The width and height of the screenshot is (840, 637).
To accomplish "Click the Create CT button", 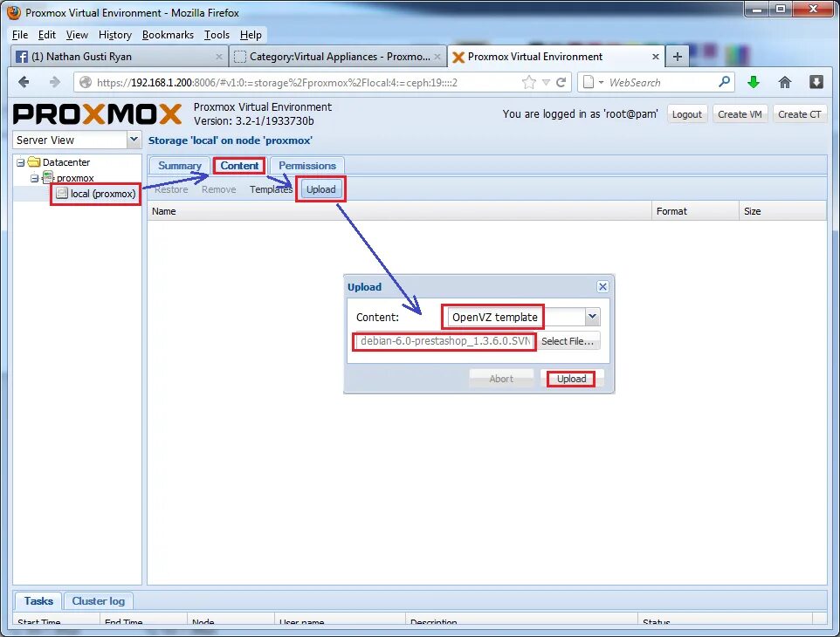I will (799, 114).
